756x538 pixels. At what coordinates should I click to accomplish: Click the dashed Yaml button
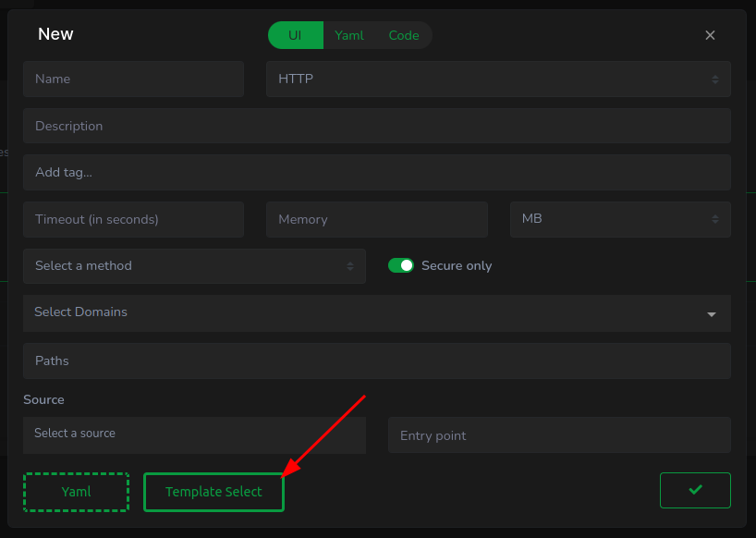coord(76,492)
